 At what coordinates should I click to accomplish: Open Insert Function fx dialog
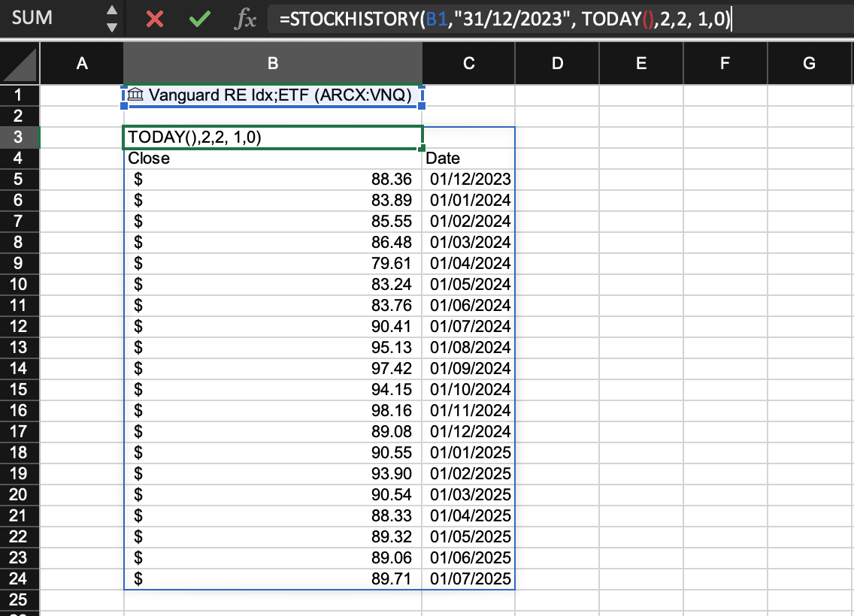click(245, 19)
